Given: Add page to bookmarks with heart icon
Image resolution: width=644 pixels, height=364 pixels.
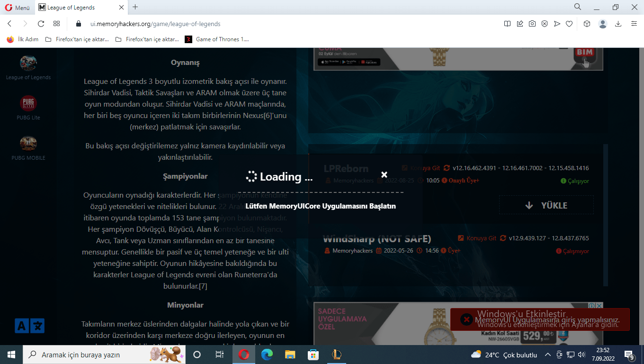Looking at the screenshot, I should click(569, 24).
